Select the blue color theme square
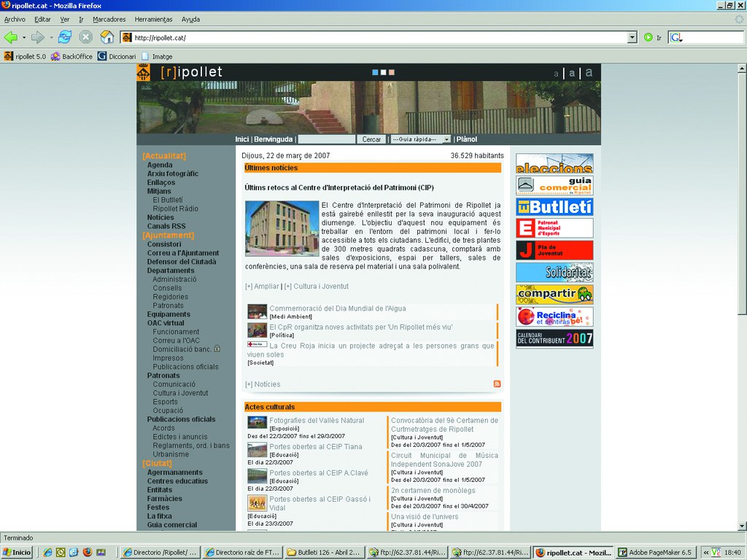The height and width of the screenshot is (560, 747). [x=375, y=72]
